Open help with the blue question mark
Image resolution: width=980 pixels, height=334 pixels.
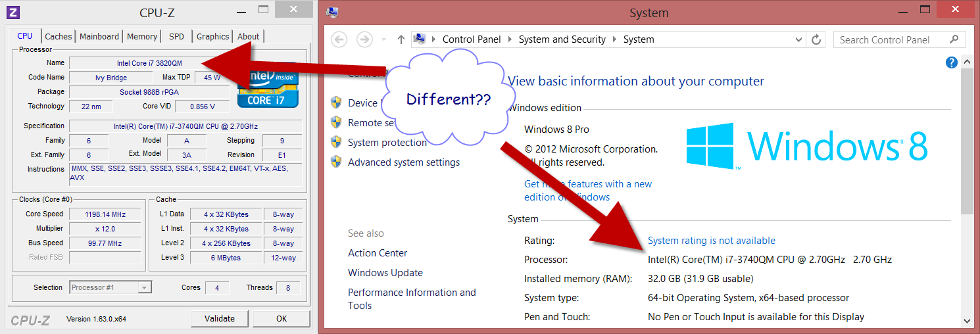tap(951, 62)
